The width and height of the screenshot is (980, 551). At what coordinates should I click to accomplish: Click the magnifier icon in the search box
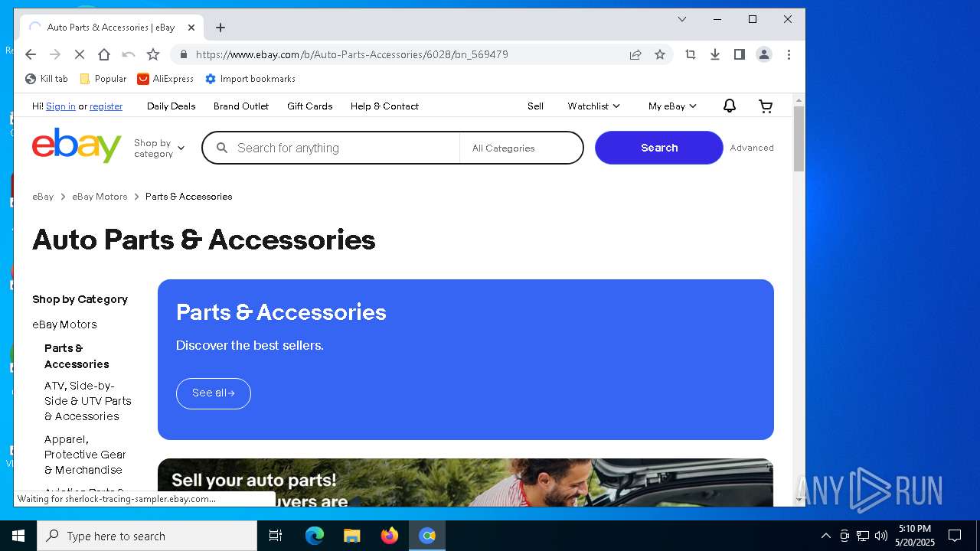[222, 148]
